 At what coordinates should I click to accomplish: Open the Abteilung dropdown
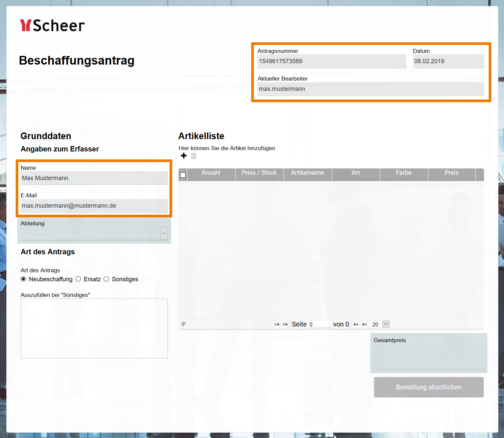tap(164, 233)
